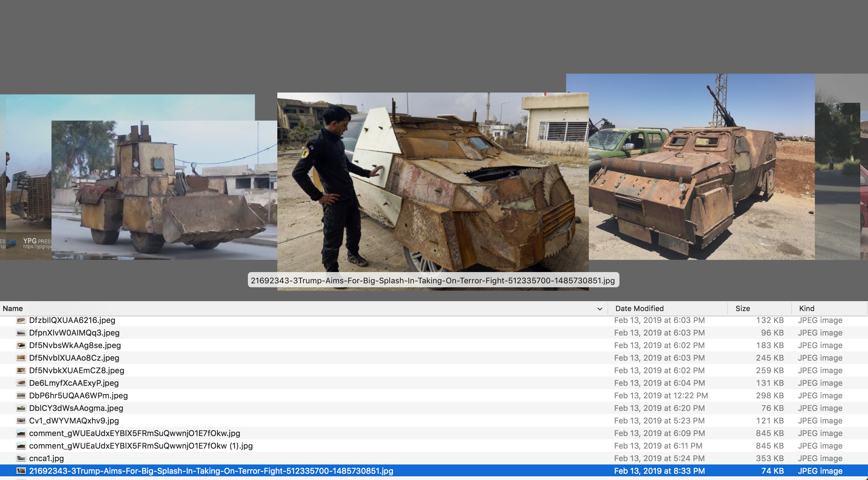Toggle sort order with the Name column chevron

(600, 309)
